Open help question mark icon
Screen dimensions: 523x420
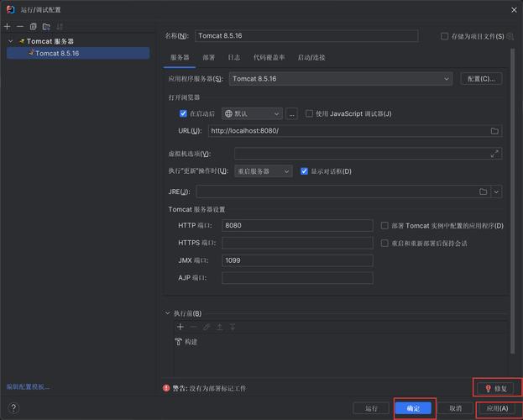click(13, 408)
